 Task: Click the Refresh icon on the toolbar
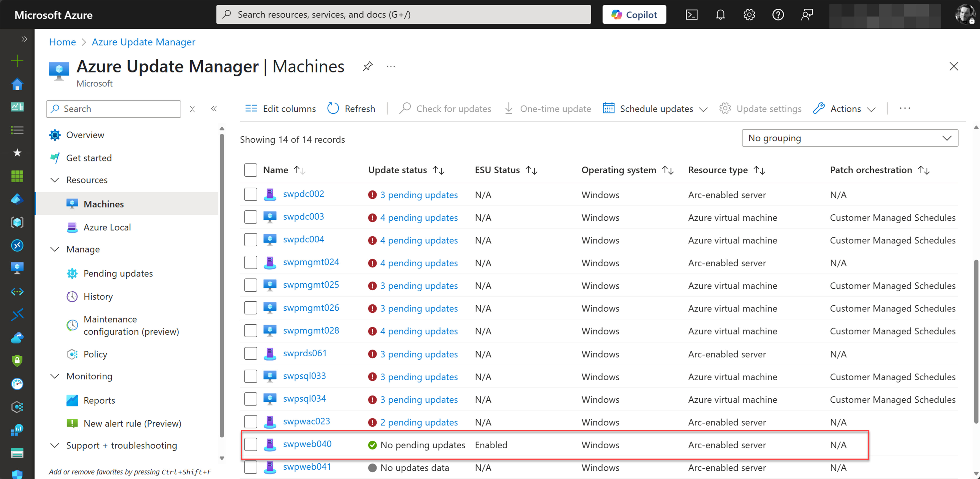(332, 108)
